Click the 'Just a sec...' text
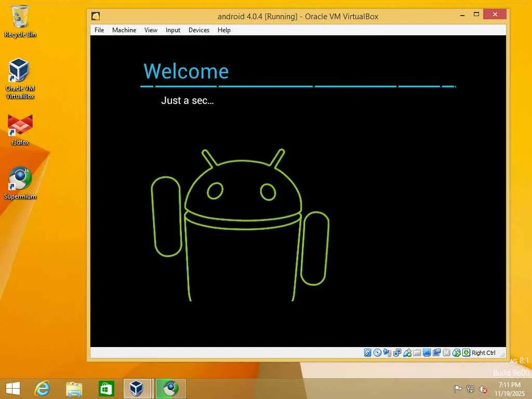Viewport: 532px width, 399px height. click(x=187, y=100)
